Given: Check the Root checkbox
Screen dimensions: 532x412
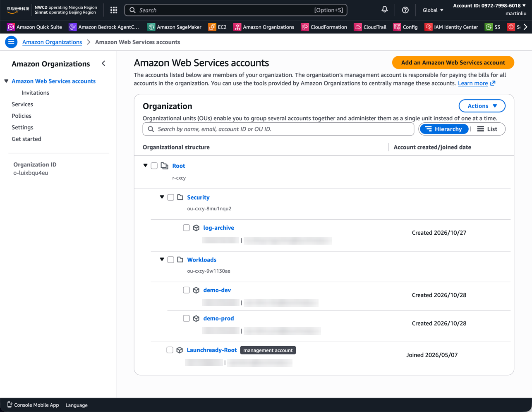Looking at the screenshot, I should [154, 166].
